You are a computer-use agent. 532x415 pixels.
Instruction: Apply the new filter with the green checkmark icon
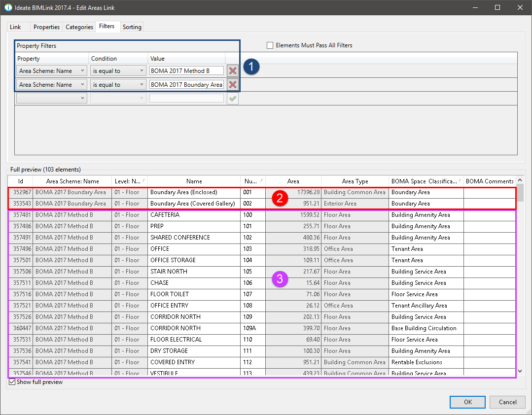(232, 98)
